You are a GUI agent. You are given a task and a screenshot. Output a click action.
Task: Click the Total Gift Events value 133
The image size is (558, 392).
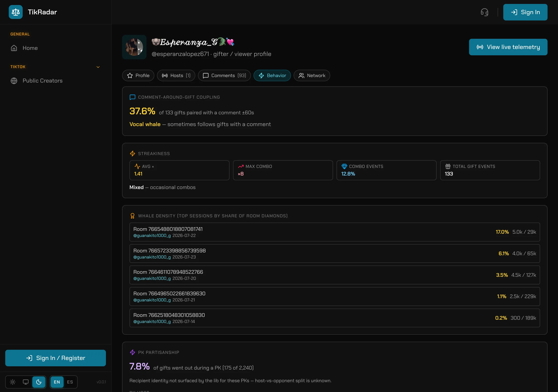(449, 174)
